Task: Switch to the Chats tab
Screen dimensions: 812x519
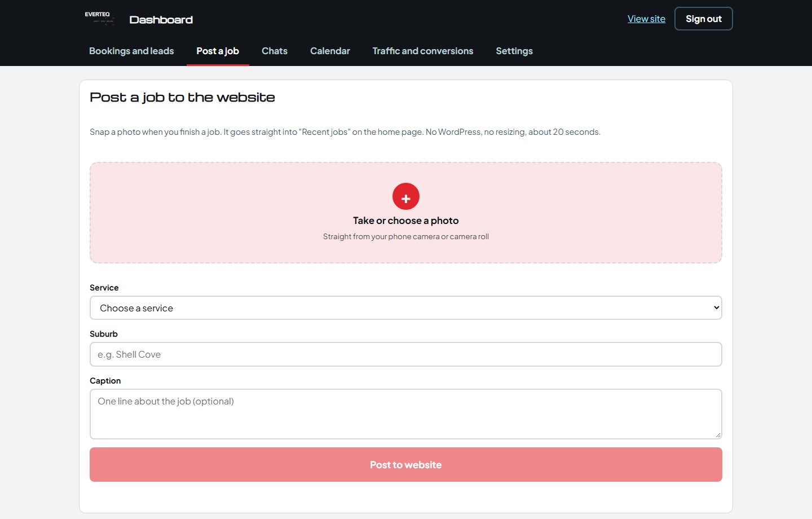Action: coord(275,51)
